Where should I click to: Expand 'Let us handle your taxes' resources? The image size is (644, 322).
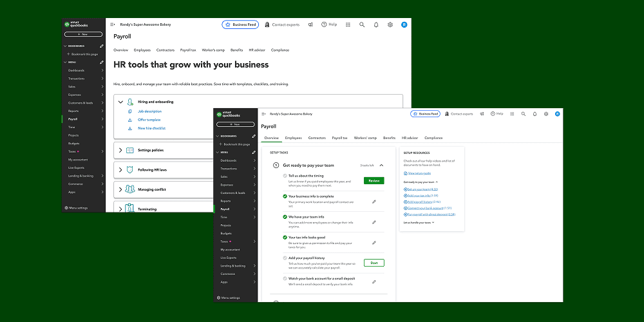(x=433, y=222)
